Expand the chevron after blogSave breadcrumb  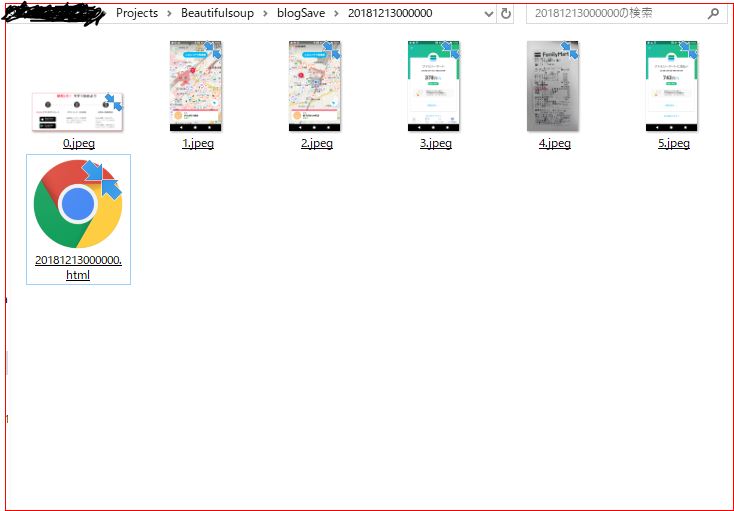point(336,14)
